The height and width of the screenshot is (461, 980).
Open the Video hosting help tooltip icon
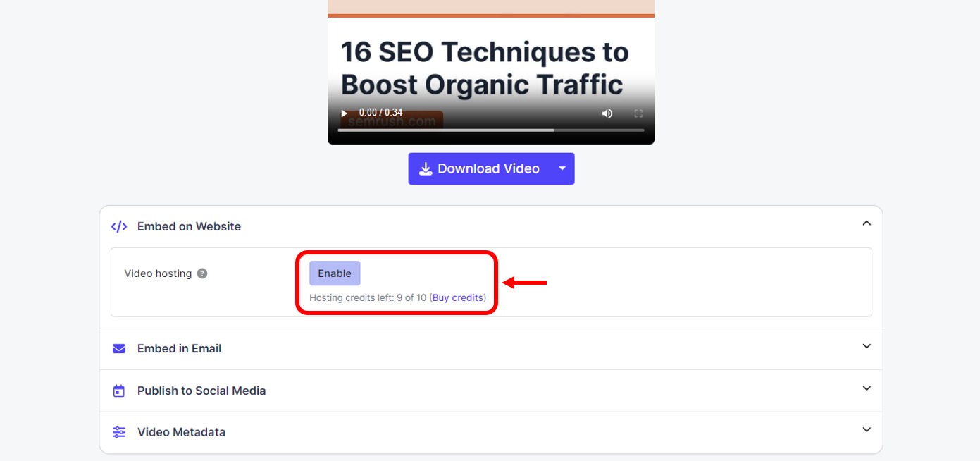[x=201, y=273]
